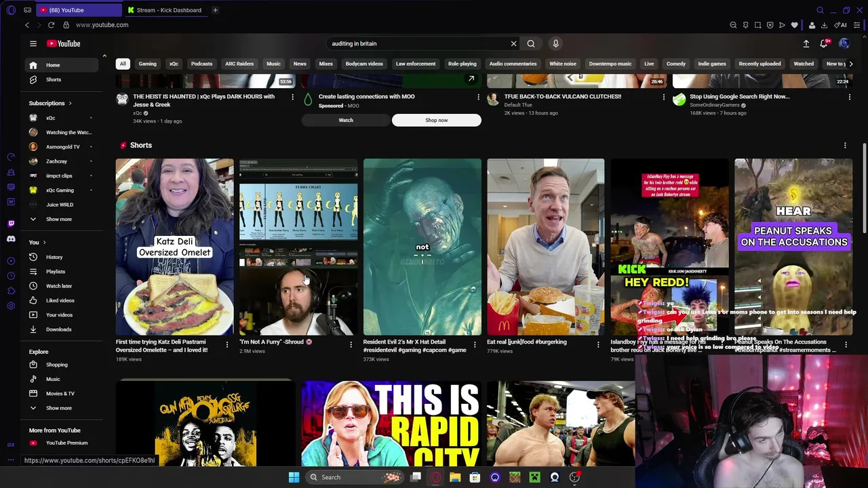Viewport: 868px width, 488px height.
Task: Open the notifications bell
Action: (x=824, y=43)
